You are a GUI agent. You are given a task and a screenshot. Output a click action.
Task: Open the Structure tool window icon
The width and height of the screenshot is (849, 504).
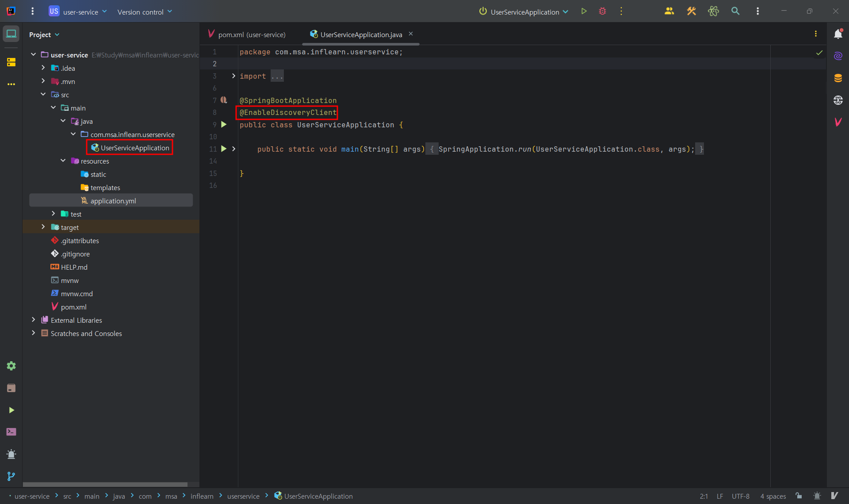(11, 62)
